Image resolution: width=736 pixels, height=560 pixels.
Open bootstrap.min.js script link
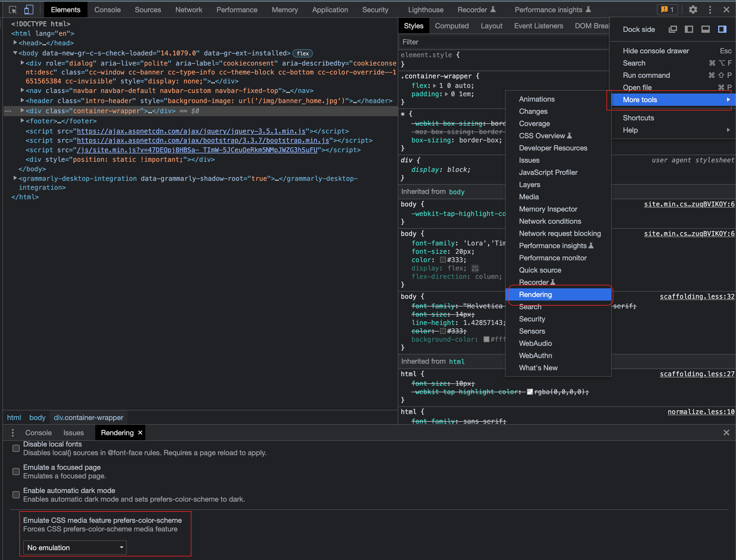[x=203, y=140]
